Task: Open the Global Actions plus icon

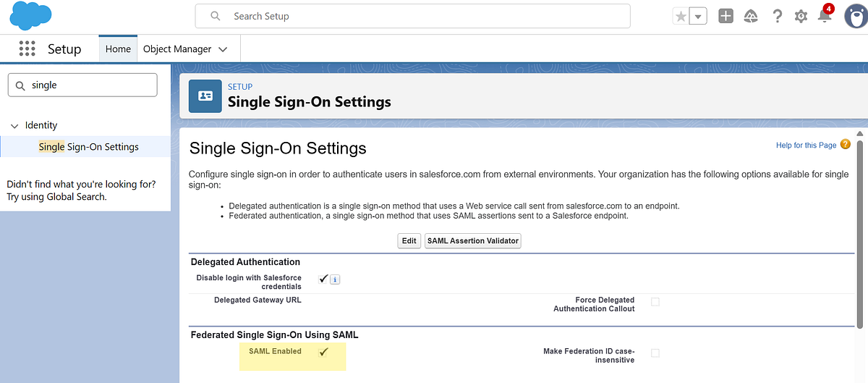Action: pos(726,16)
